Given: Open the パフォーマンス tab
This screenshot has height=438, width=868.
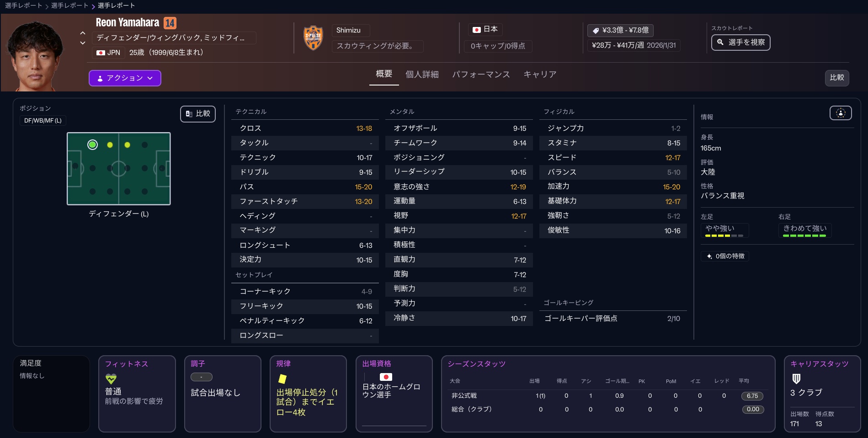Looking at the screenshot, I should (x=481, y=75).
